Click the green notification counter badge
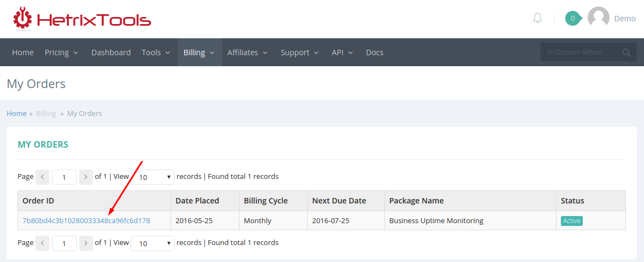644x262 pixels. coord(573,18)
